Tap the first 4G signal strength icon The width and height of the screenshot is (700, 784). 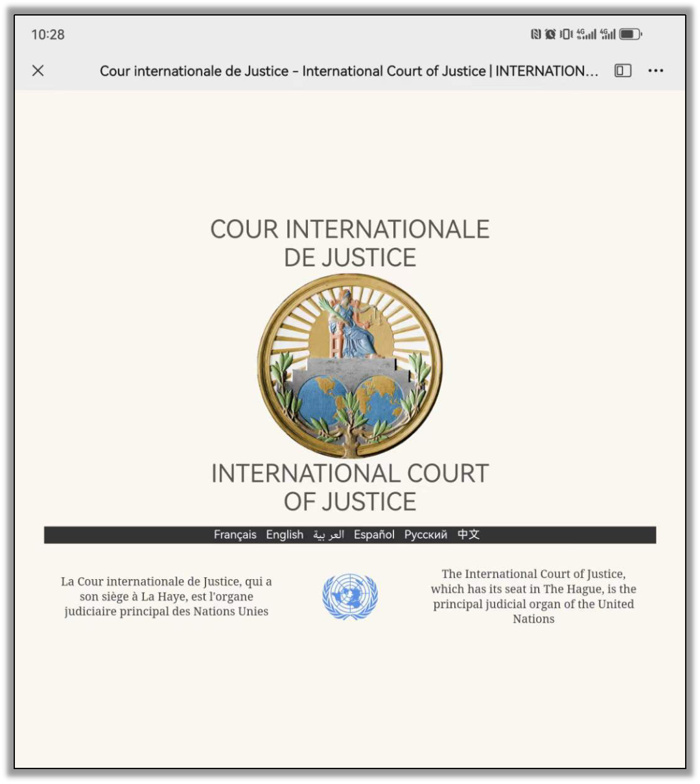click(x=586, y=34)
